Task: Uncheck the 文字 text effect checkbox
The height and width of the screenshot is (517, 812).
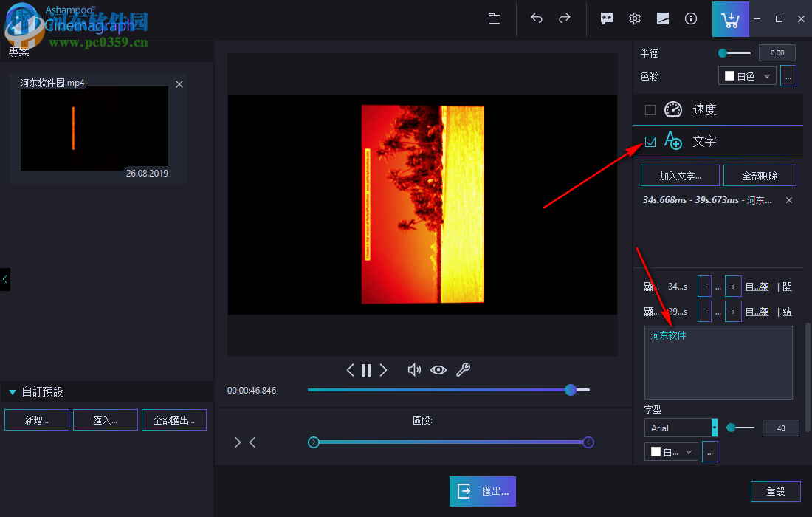Action: [650, 140]
